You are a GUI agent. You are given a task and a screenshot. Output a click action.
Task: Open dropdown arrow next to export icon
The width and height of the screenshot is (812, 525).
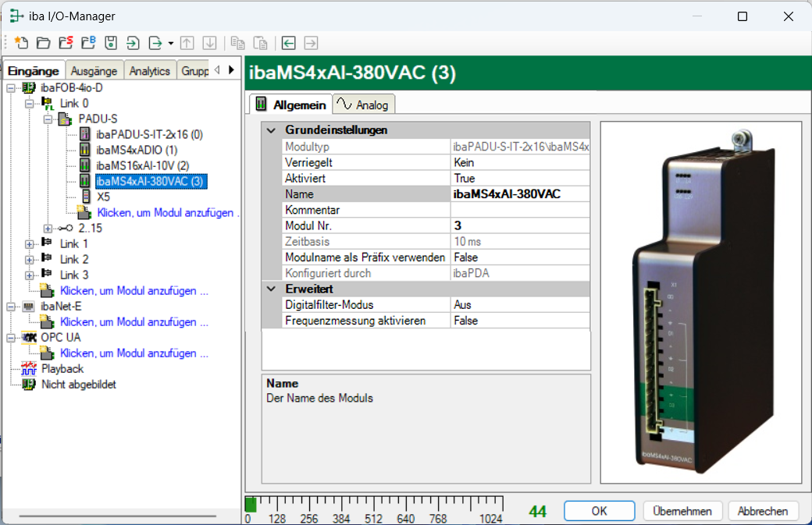pos(170,43)
